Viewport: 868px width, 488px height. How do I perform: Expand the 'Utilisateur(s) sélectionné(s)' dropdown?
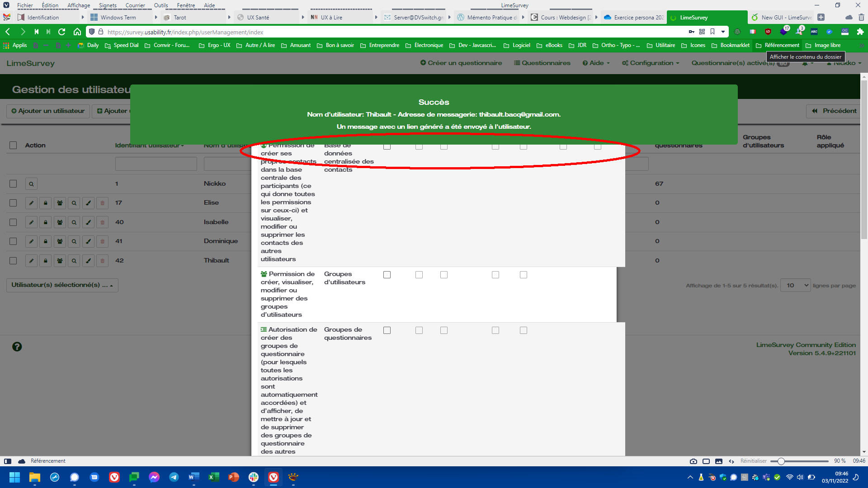coord(62,285)
